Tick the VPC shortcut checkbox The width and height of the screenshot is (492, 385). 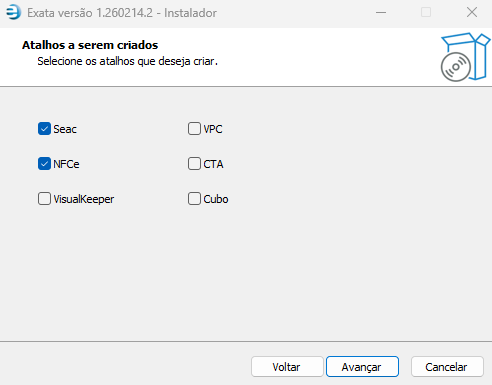194,129
